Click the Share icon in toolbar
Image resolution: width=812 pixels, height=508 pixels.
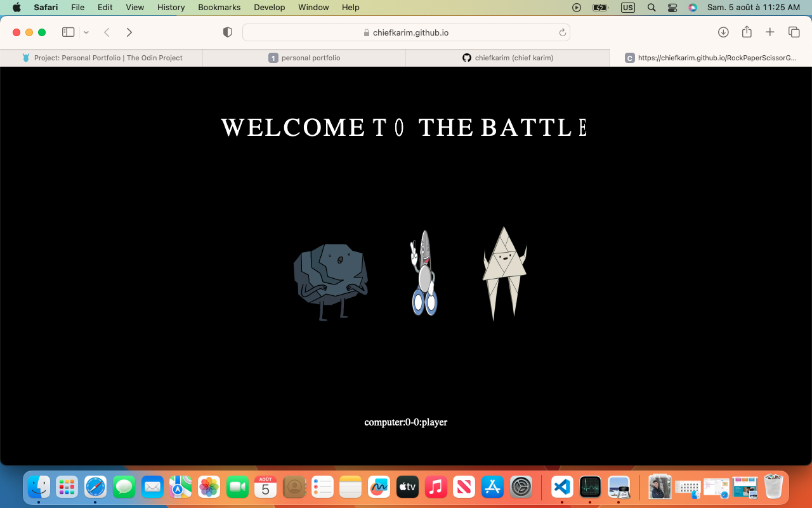click(x=747, y=32)
